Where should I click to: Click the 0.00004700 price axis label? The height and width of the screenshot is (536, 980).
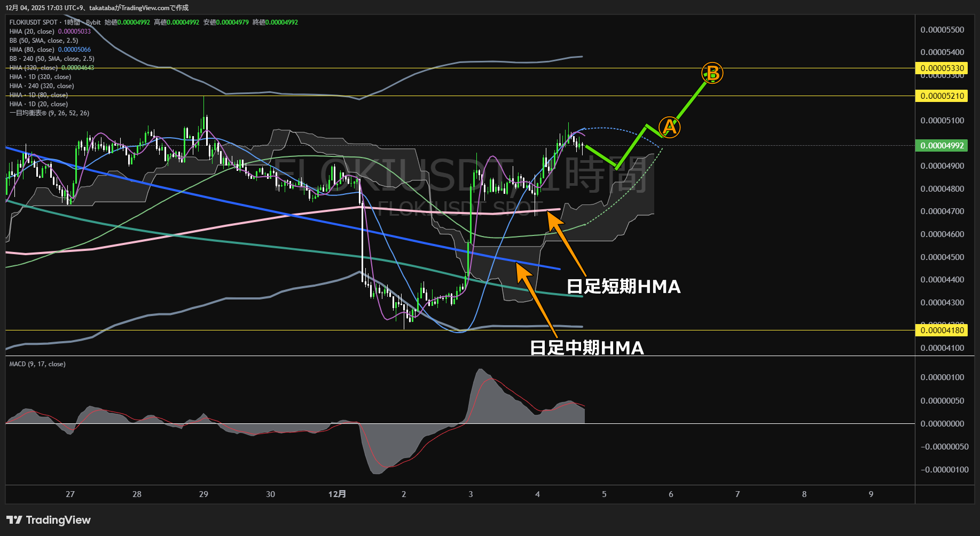[942, 211]
